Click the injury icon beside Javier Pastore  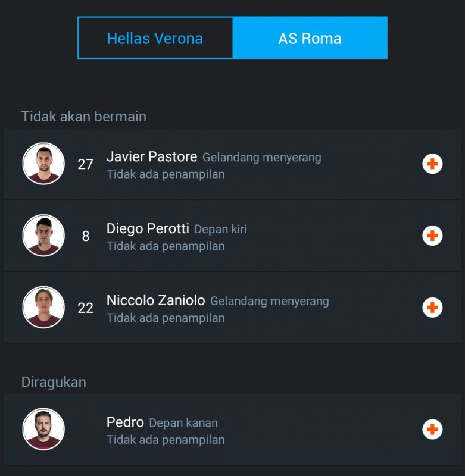point(432,164)
